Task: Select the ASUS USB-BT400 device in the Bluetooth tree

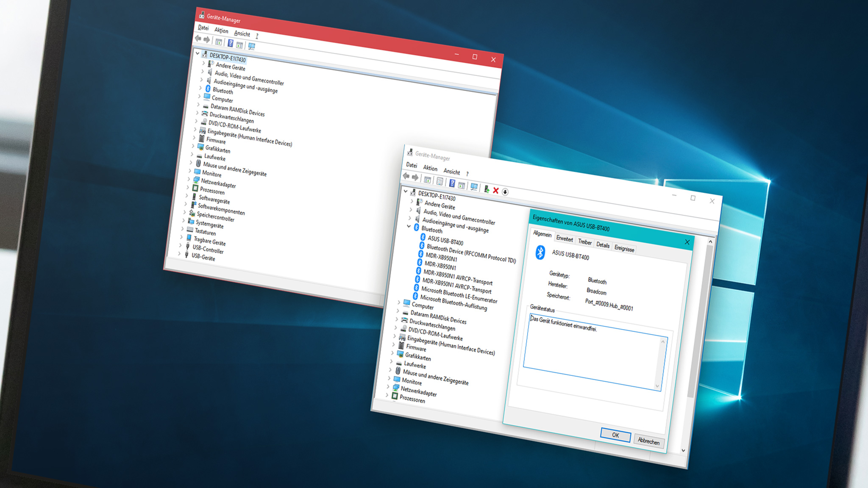Action: click(x=445, y=240)
